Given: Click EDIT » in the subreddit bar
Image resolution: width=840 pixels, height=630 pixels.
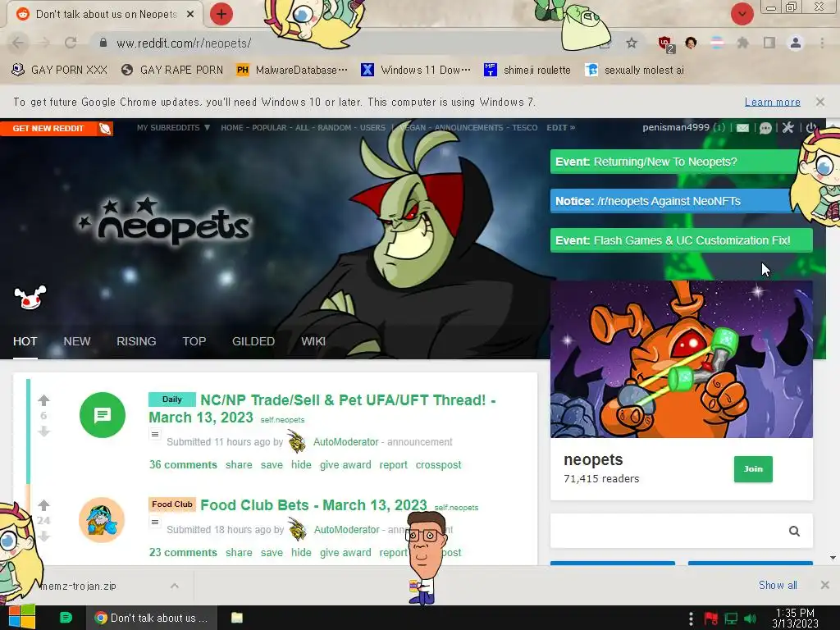Looking at the screenshot, I should (560, 127).
